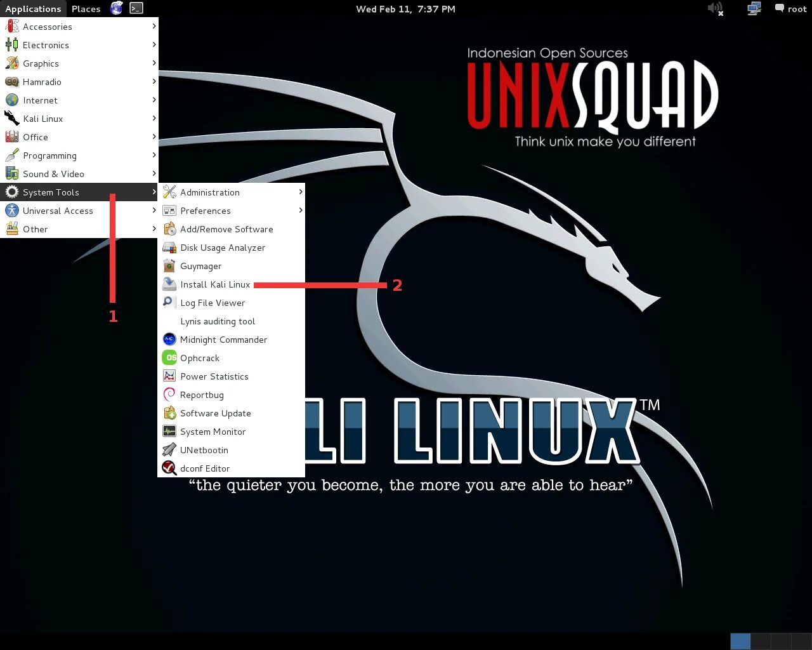The width and height of the screenshot is (812, 650).
Task: Click the Internet globe icon
Action: tap(12, 100)
